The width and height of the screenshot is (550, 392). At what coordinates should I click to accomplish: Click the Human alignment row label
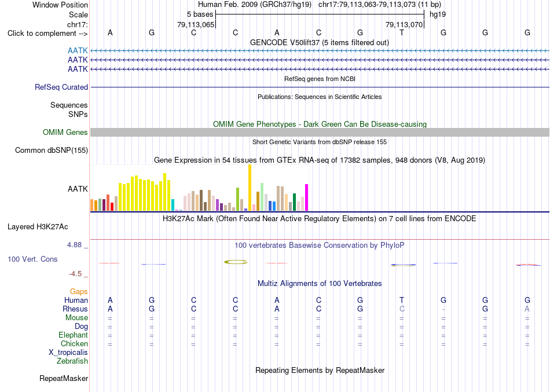tap(76, 300)
